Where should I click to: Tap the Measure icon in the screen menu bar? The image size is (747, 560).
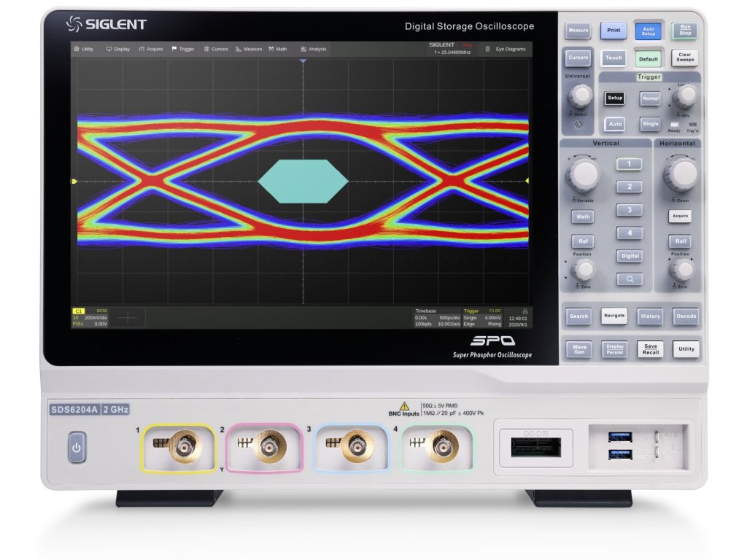click(x=239, y=49)
